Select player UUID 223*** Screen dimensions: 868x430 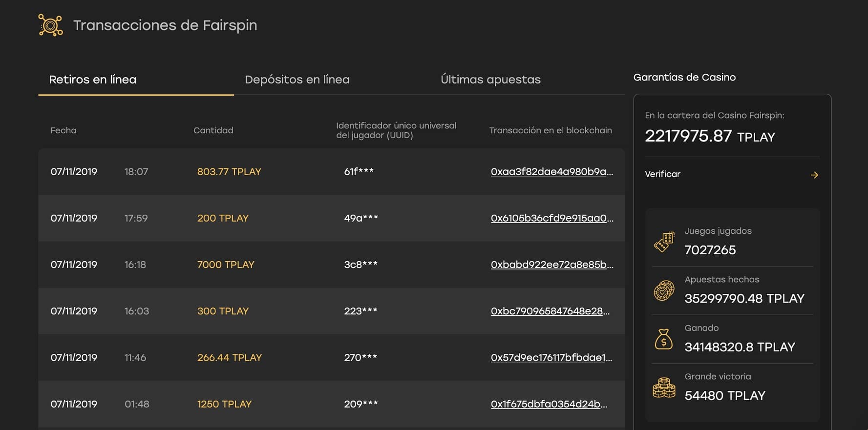pos(360,311)
